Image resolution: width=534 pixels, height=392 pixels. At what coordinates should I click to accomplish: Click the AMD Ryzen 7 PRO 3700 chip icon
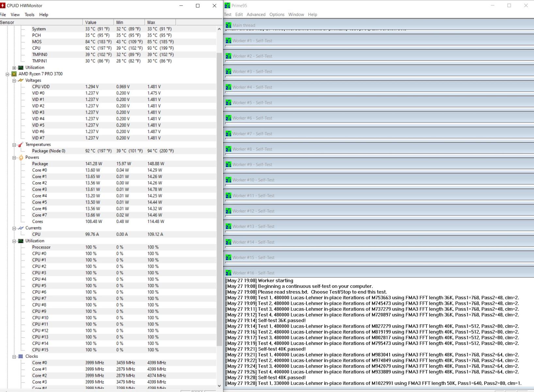coord(14,74)
